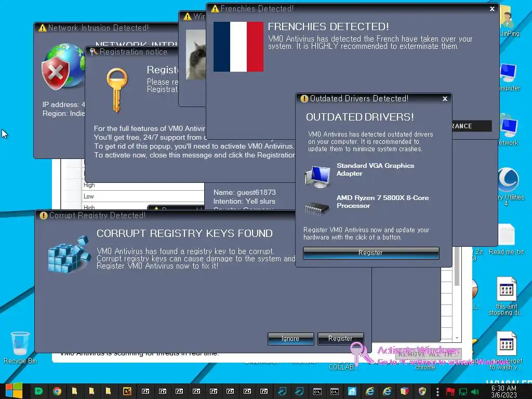This screenshot has width=532, height=399.
Task: Click the black button ending in RANCE
Action: [472, 126]
